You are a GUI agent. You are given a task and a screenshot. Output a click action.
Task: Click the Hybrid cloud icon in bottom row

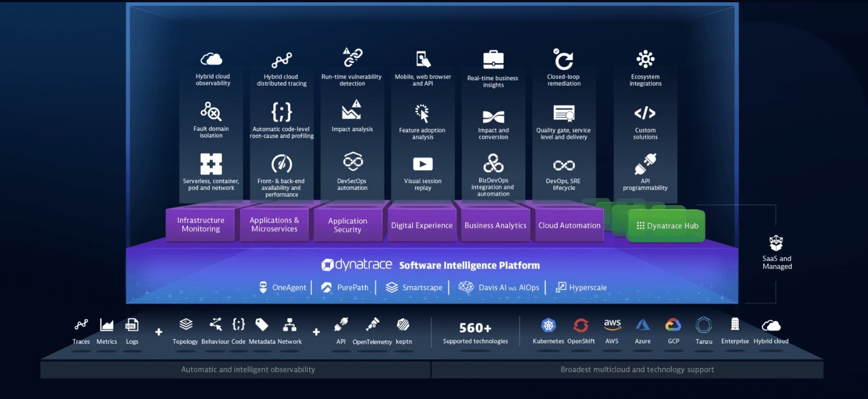[x=771, y=326]
